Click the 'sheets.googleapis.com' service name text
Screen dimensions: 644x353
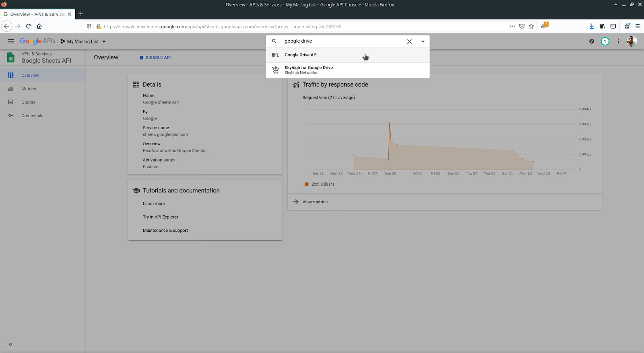[165, 134]
